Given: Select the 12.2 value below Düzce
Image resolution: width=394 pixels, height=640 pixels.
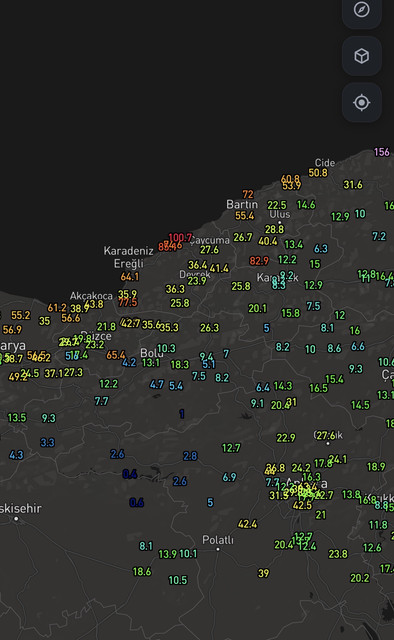Looking at the screenshot, I should 109,384.
